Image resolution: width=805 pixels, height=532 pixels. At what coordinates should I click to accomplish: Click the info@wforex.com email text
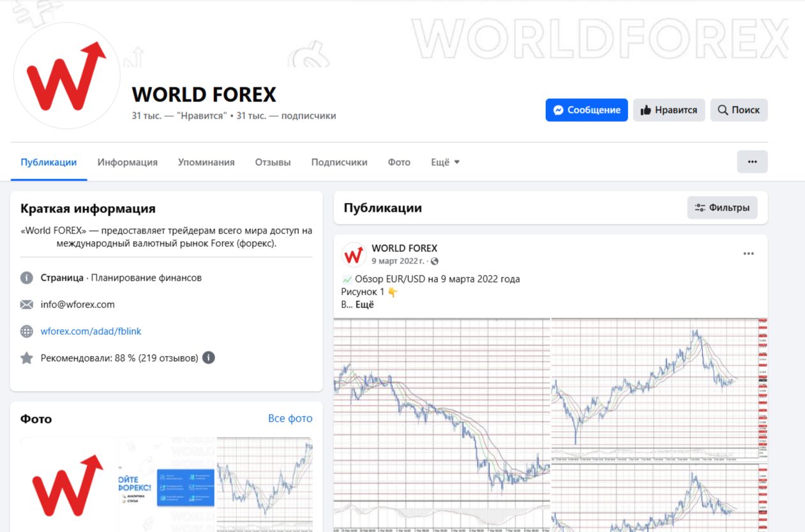[78, 304]
